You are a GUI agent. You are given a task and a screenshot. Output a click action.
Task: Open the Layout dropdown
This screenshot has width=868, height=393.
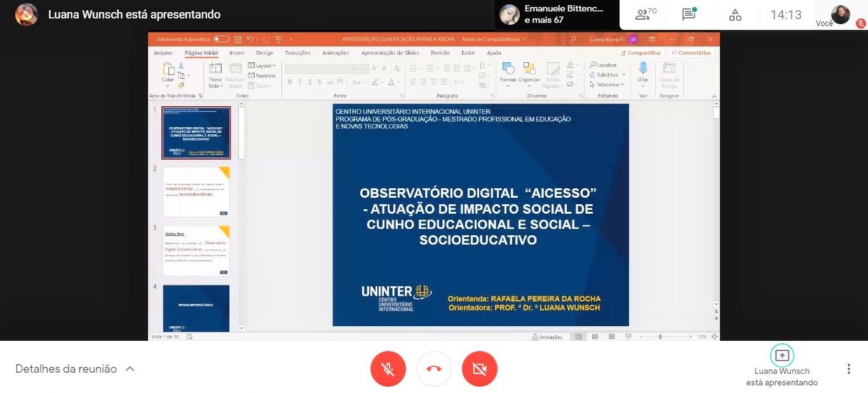tap(262, 65)
